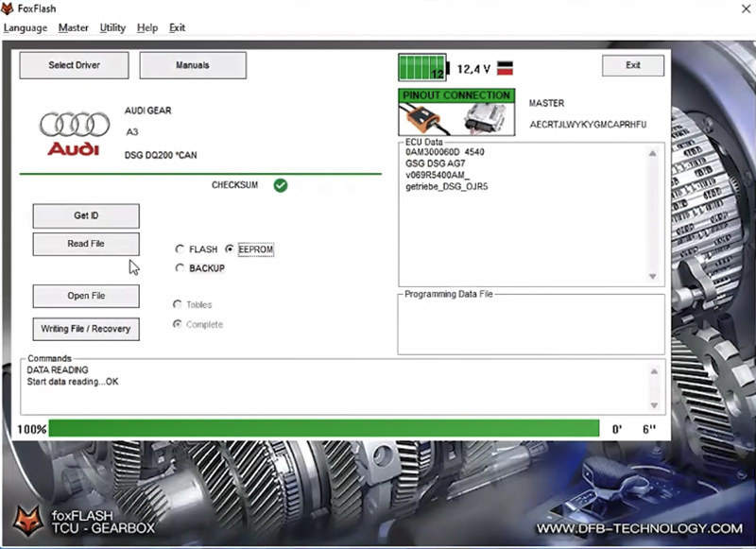Click the Exit menu item

(177, 28)
